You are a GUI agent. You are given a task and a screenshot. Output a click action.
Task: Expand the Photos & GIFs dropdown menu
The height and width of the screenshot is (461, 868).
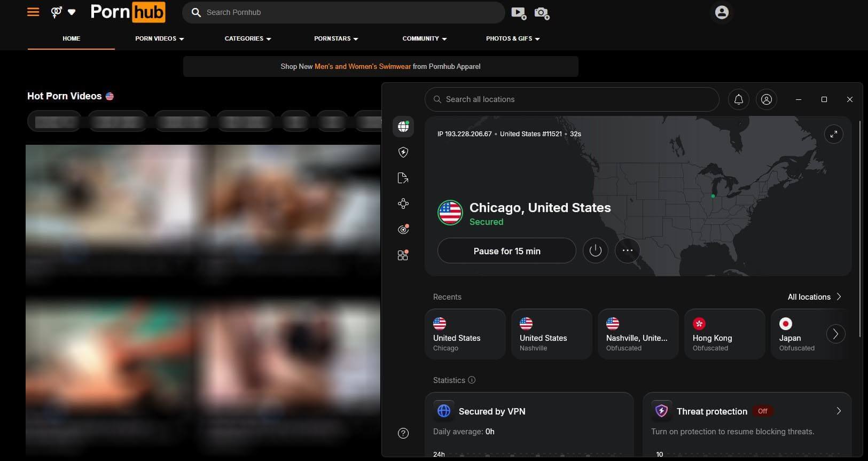coord(513,38)
